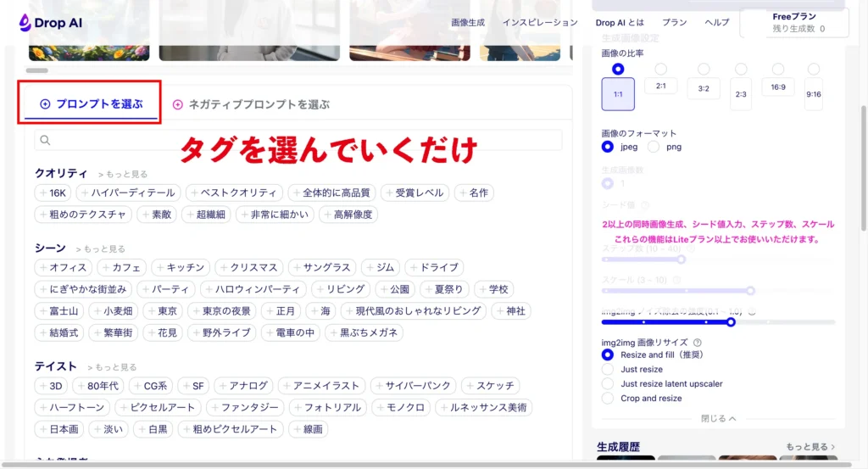The width and height of the screenshot is (868, 469).
Task: Add the 結婚式 scene tag
Action: pyautogui.click(x=59, y=332)
